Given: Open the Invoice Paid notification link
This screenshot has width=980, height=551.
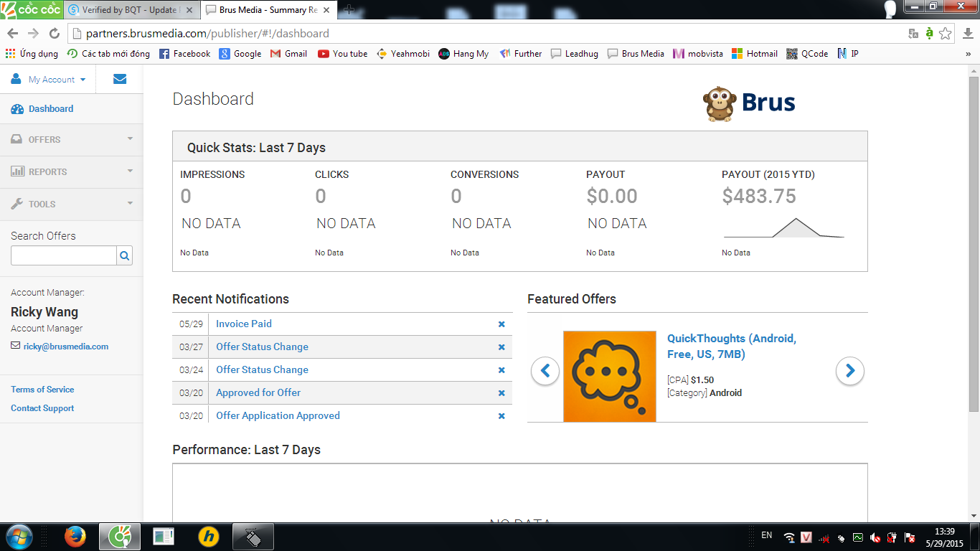Looking at the screenshot, I should point(244,324).
